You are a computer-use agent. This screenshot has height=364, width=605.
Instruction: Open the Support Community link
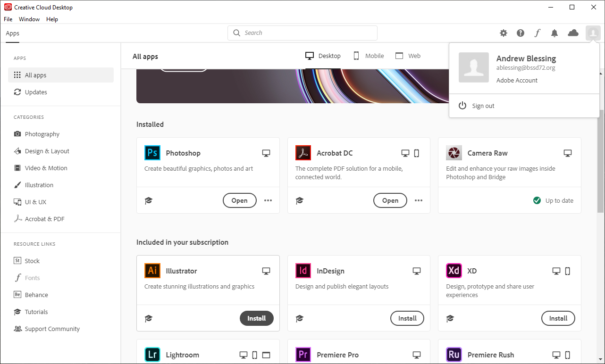(61, 329)
